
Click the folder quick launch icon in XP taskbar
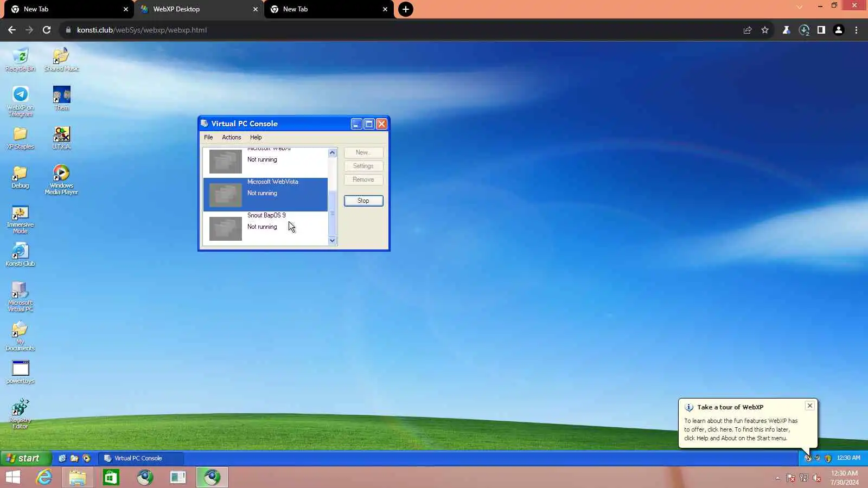[x=74, y=458]
